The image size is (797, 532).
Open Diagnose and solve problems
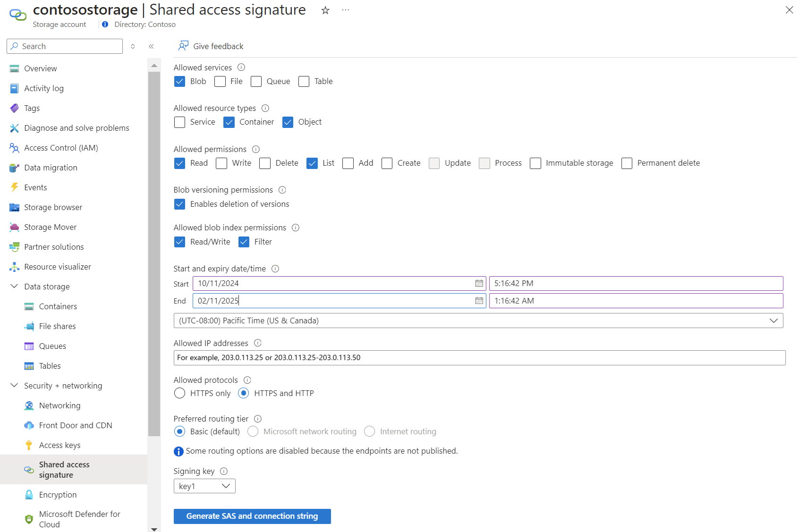pyautogui.click(x=76, y=128)
